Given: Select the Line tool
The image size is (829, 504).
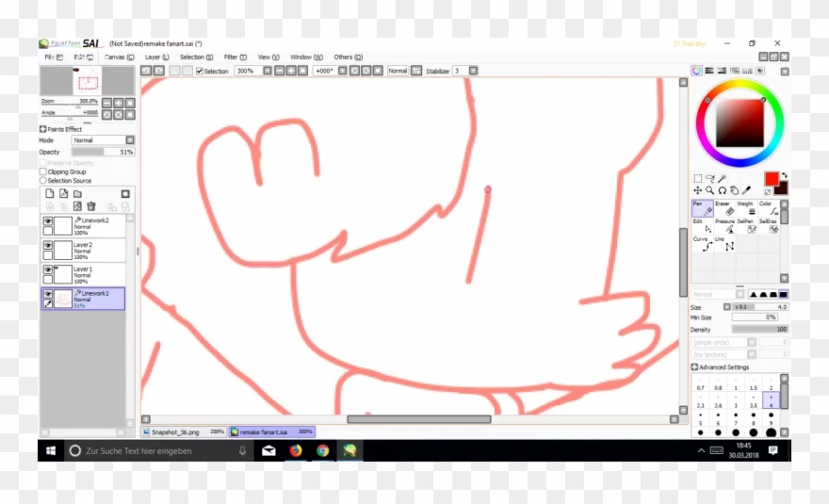Looking at the screenshot, I should point(724,244).
